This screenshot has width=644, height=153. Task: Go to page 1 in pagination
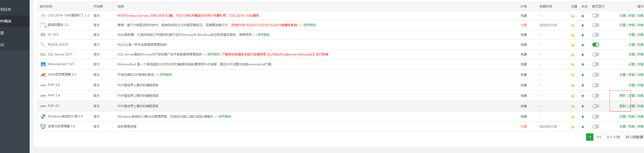pyautogui.click(x=590, y=137)
